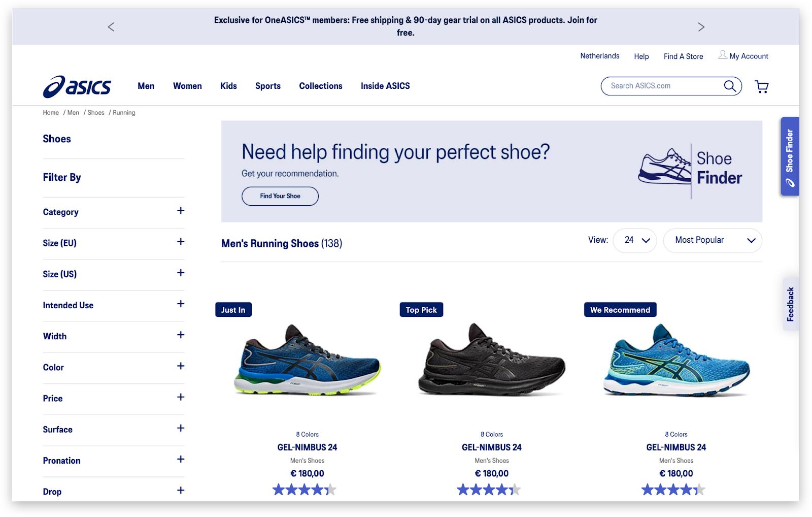Select the Sports navigation item

[267, 86]
